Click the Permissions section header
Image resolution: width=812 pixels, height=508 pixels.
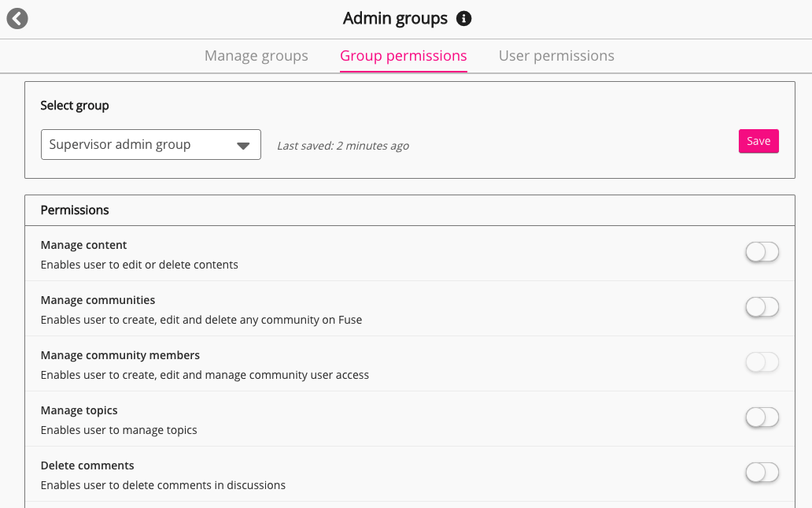(75, 210)
